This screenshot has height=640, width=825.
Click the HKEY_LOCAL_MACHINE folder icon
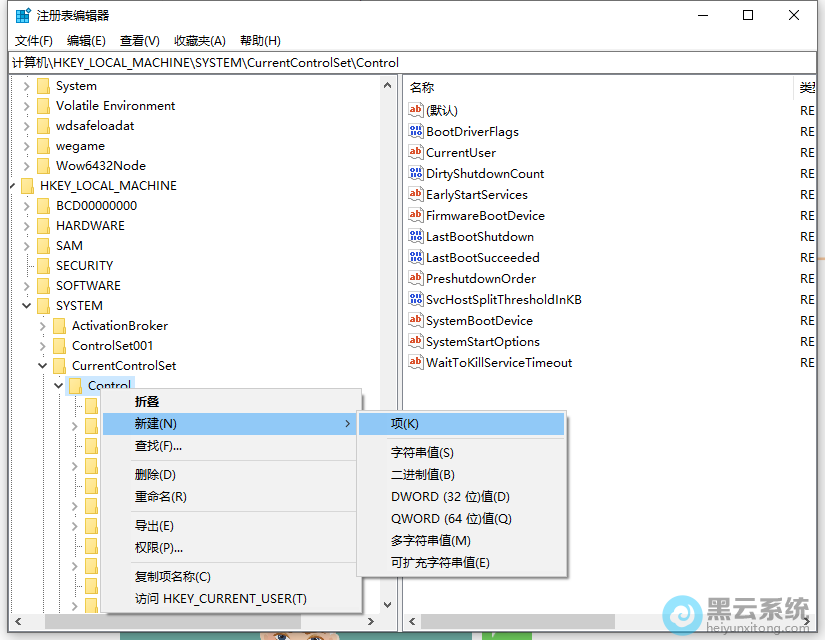click(x=28, y=185)
